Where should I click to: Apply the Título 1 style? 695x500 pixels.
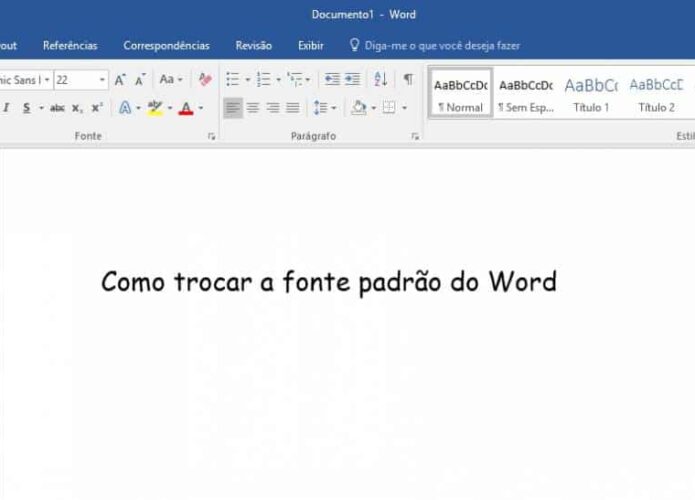coord(591,94)
